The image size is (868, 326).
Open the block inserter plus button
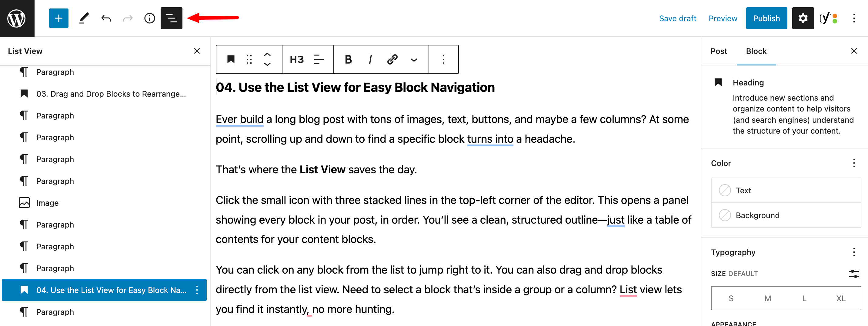[58, 18]
